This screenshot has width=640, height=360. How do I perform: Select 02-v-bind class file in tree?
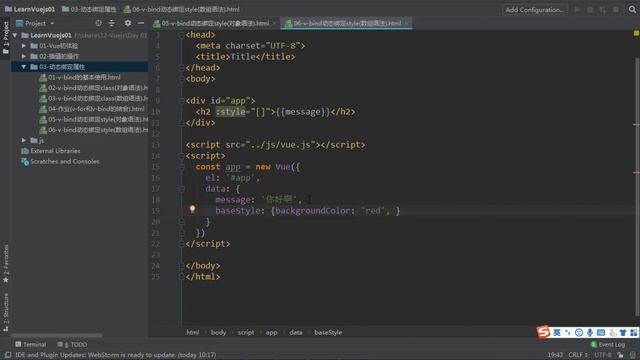coord(93,88)
